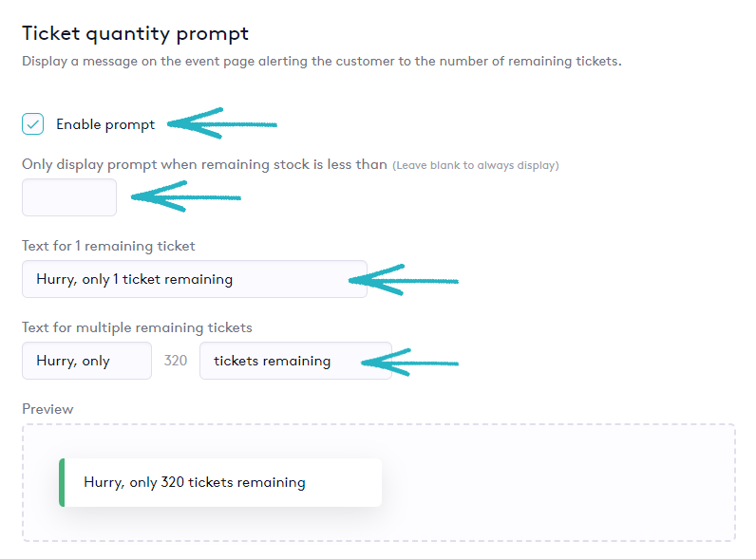Click the "Text for 1 remaining ticket" label

[x=108, y=246]
